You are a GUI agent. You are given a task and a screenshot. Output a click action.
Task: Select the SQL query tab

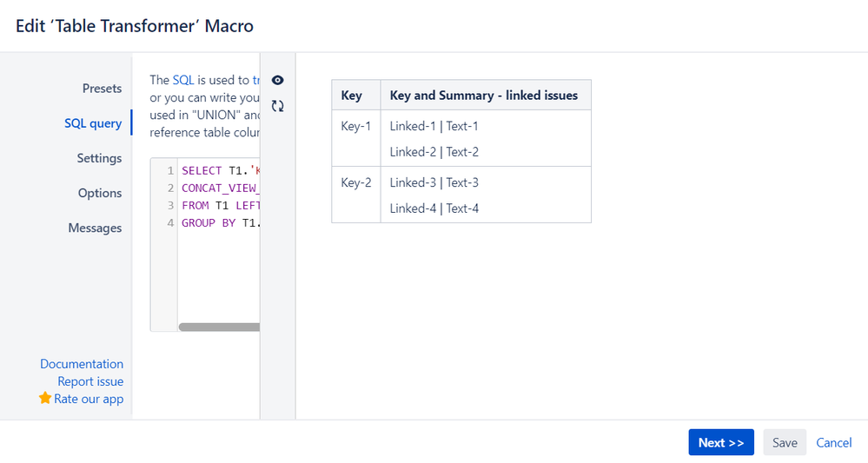[93, 123]
